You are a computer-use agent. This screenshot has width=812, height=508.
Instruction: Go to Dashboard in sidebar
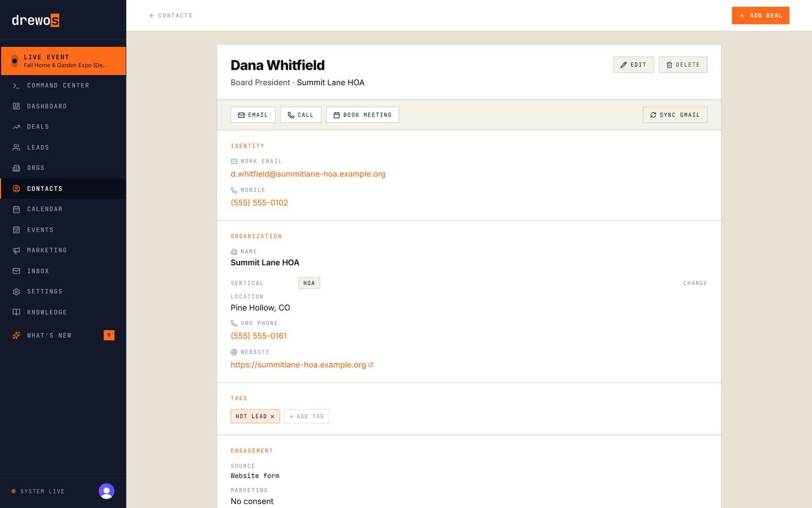[x=63, y=106]
